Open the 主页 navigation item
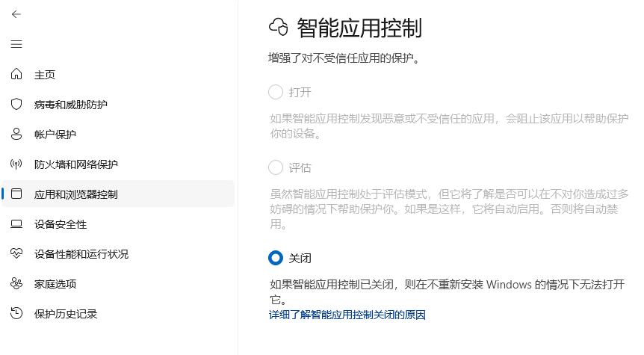The height and width of the screenshot is (355, 644). (45, 75)
